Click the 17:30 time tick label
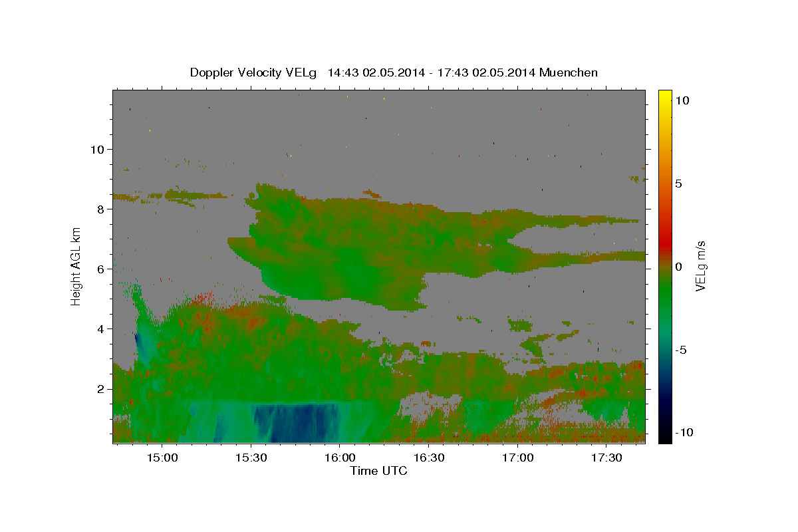Viewport: 798px width, 532px height. [606, 458]
